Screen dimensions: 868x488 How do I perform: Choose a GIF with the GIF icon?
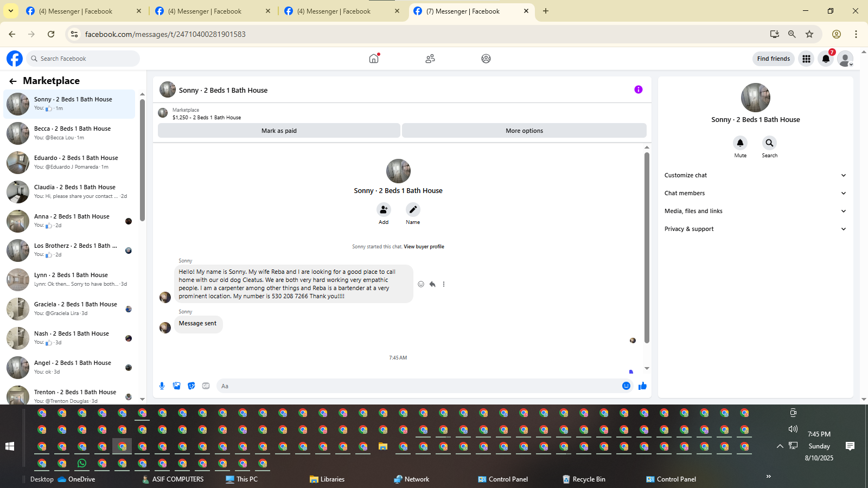206,386
